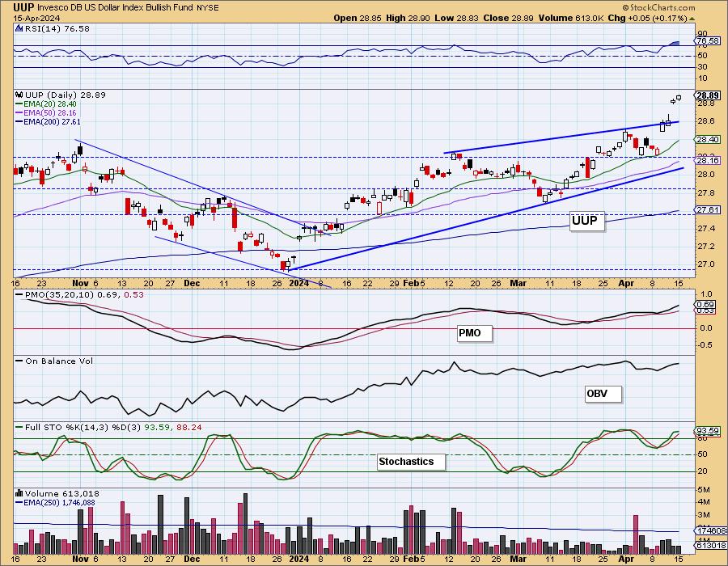This screenshot has width=728, height=566.
Task: Click the 28.89 last price tag
Action: tap(708, 95)
